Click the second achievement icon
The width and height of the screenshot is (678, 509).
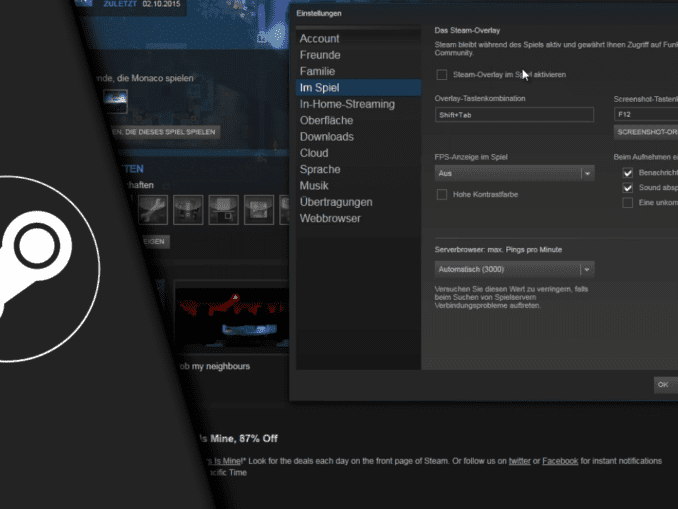pyautogui.click(x=188, y=209)
